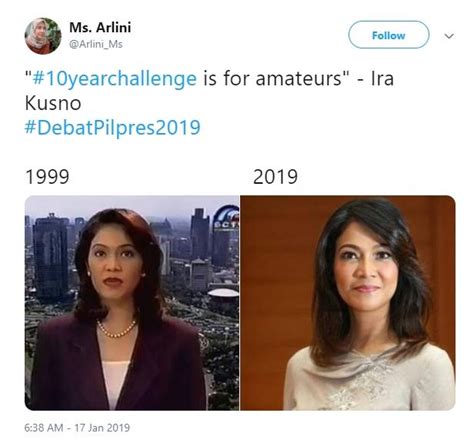Viewport: 474px width, 443px height.
Task: View the 1999 news anchor photo
Action: click(132, 303)
